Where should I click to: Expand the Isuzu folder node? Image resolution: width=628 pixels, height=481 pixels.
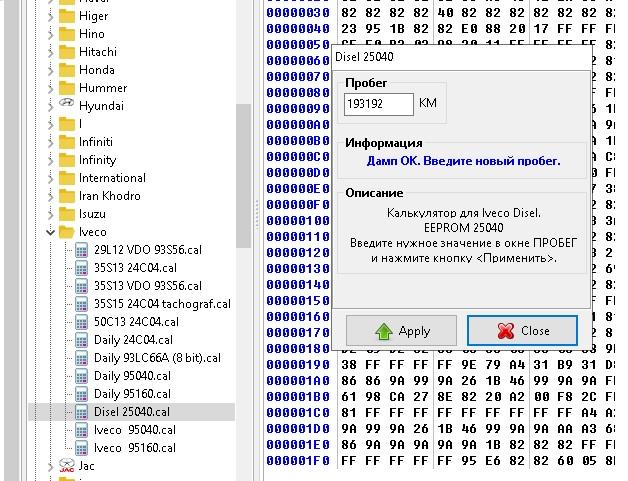point(50,215)
